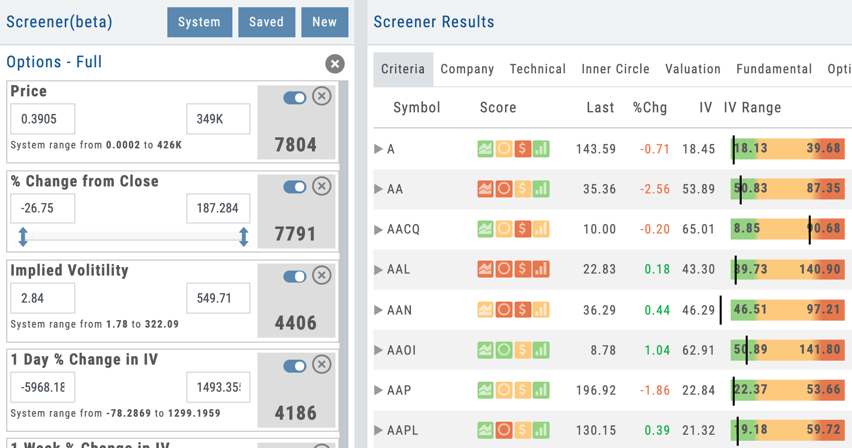Open Saved screeners
This screenshot has height=448, width=852.
point(266,22)
